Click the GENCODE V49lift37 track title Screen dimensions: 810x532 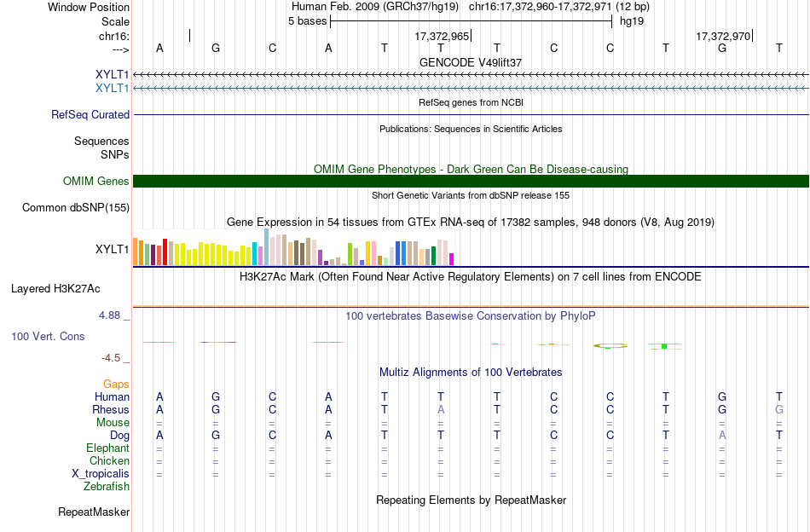(471, 62)
